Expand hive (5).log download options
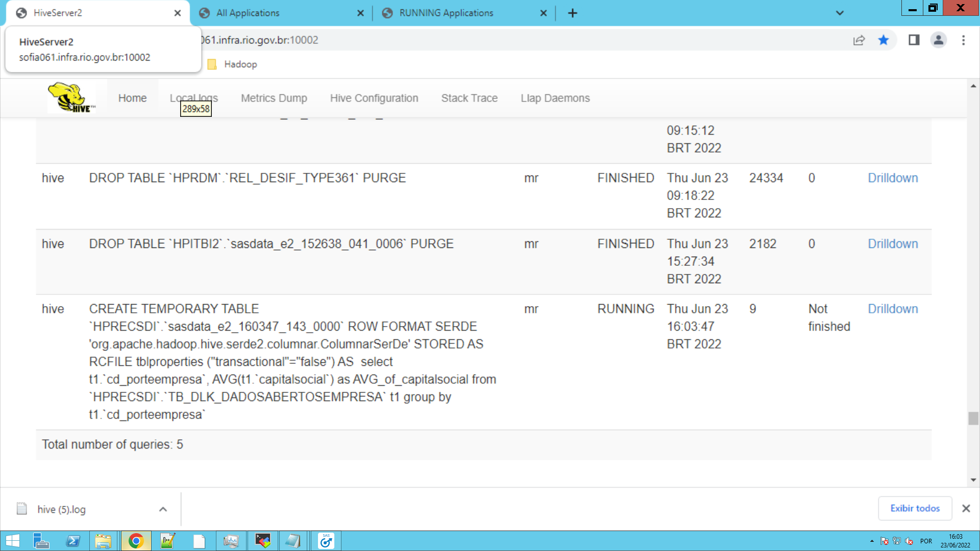 pyautogui.click(x=163, y=509)
